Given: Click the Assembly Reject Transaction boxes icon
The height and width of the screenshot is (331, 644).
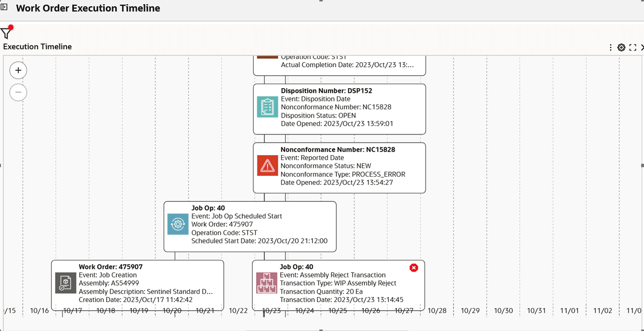Looking at the screenshot, I should tap(266, 283).
